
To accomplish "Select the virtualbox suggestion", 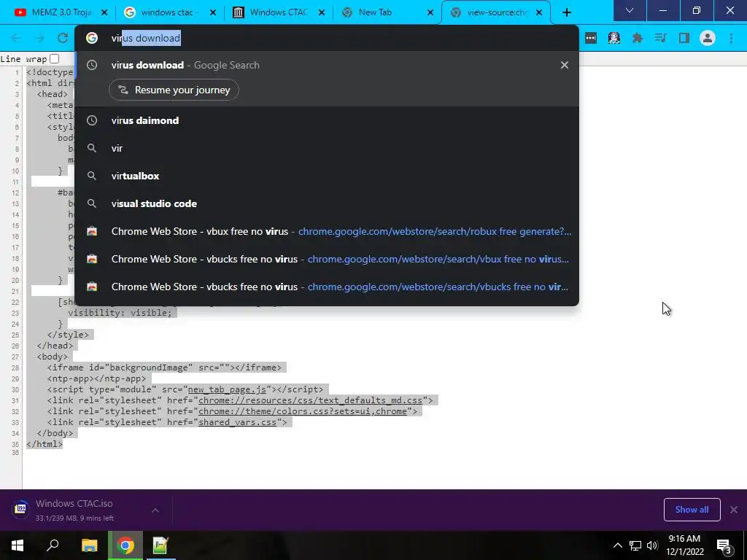I will [x=327, y=176].
